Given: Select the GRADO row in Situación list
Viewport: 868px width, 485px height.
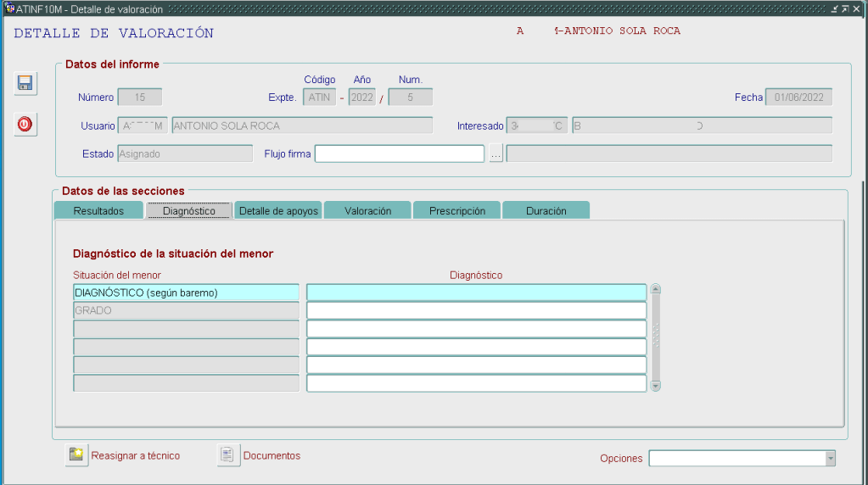Looking at the screenshot, I should (x=186, y=311).
